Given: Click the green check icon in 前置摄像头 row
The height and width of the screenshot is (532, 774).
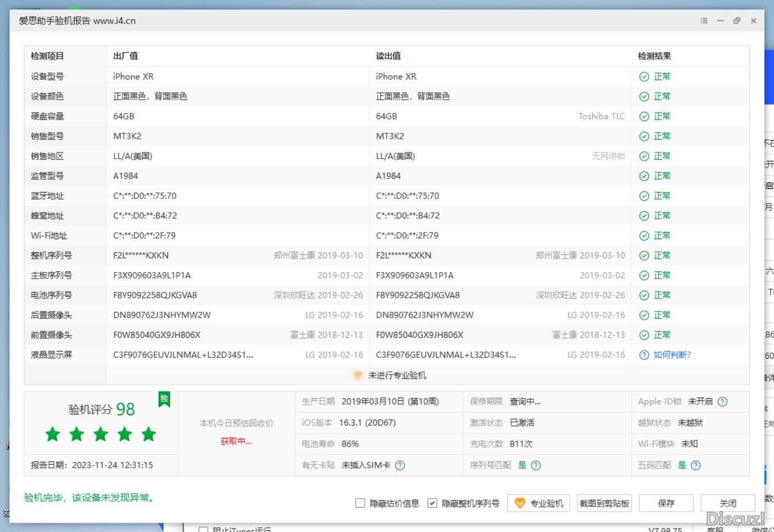Looking at the screenshot, I should pos(644,335).
